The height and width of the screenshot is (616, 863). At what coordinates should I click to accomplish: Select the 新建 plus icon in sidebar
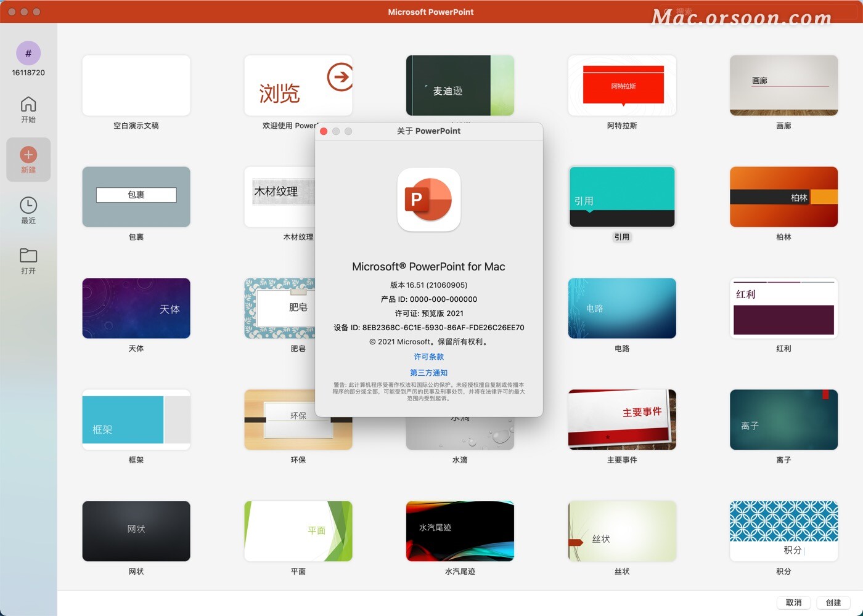click(x=28, y=155)
